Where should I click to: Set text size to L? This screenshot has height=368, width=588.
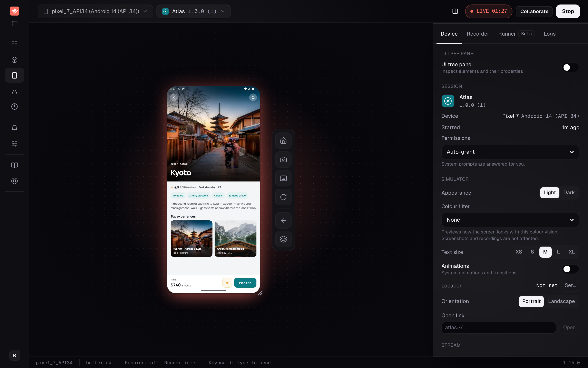[558, 252]
